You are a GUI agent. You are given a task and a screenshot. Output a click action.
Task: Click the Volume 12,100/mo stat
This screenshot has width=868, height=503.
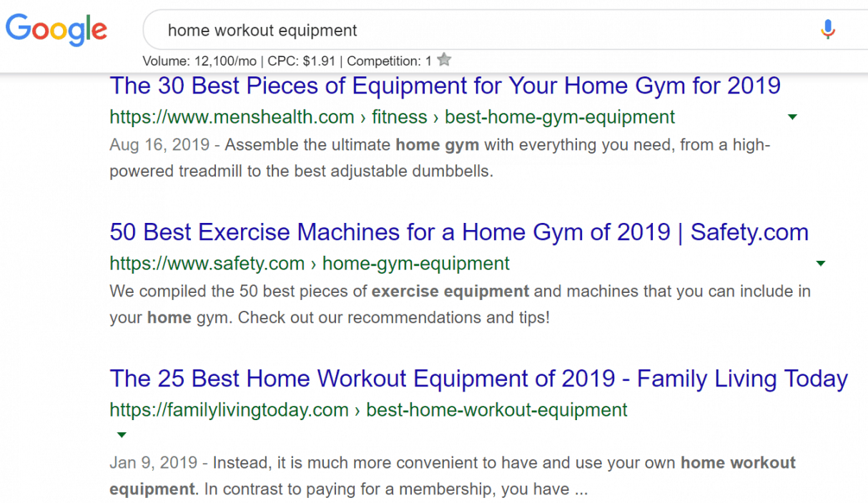(199, 61)
